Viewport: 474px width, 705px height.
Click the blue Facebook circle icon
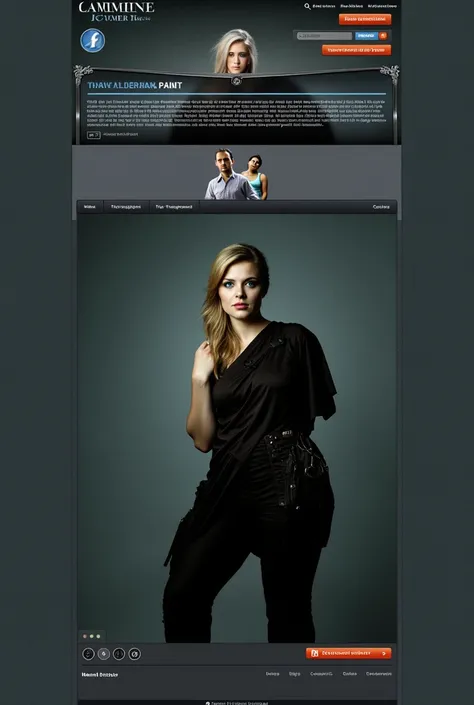[x=93, y=40]
